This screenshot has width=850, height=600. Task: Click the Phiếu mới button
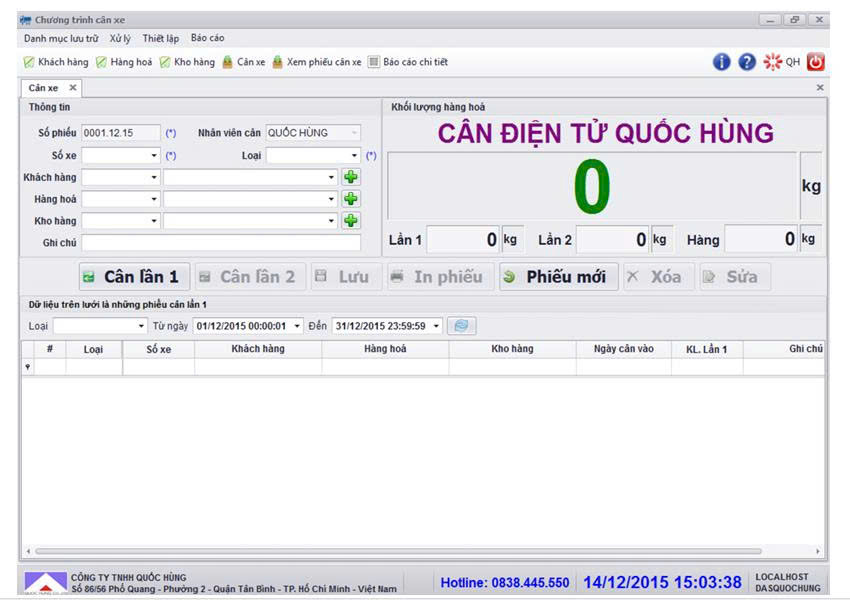pyautogui.click(x=558, y=277)
